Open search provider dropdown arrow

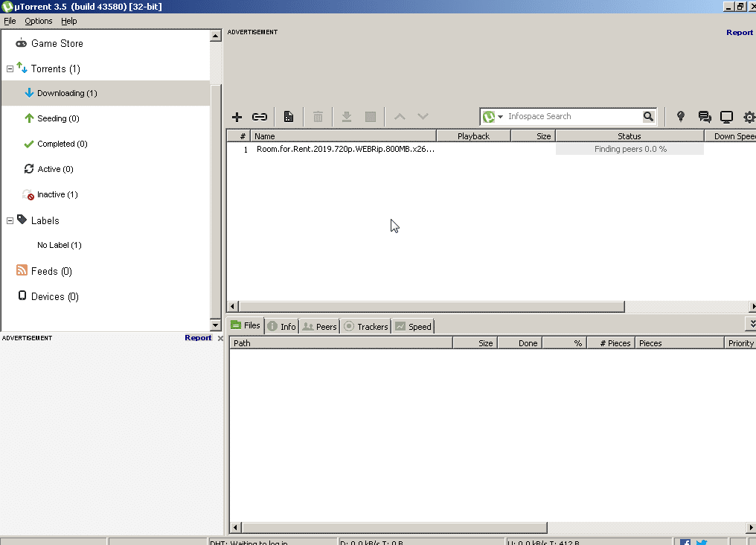pos(501,117)
